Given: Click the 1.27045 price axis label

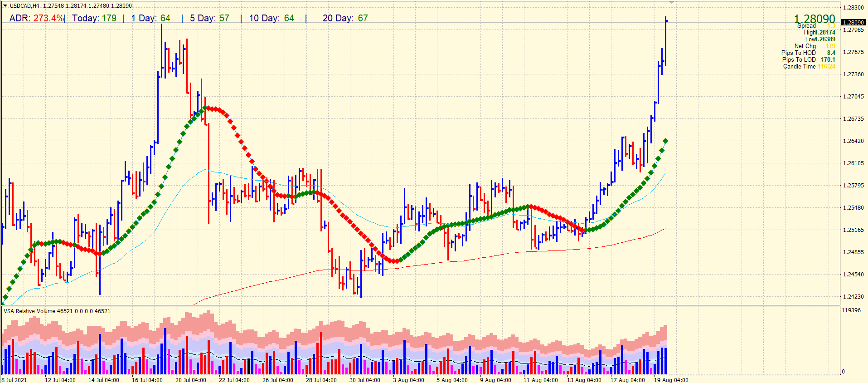Looking at the screenshot, I should pos(853,96).
